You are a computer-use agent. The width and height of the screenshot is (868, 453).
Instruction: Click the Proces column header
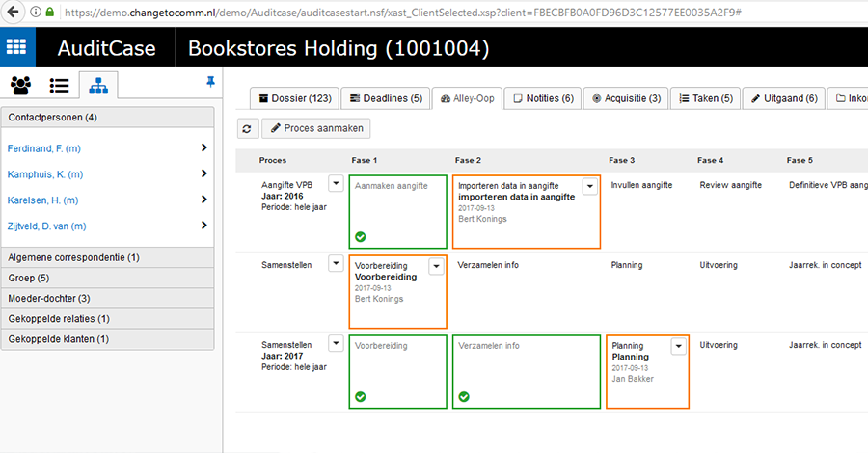pos(273,160)
